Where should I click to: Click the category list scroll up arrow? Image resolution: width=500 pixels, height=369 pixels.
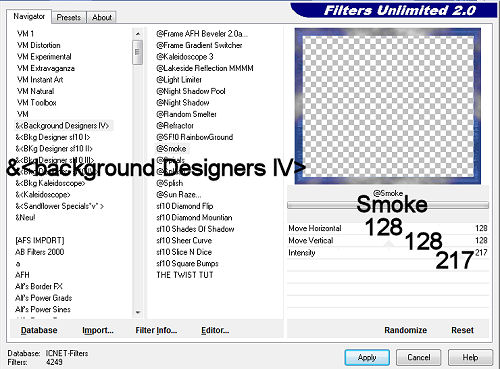coord(138,34)
